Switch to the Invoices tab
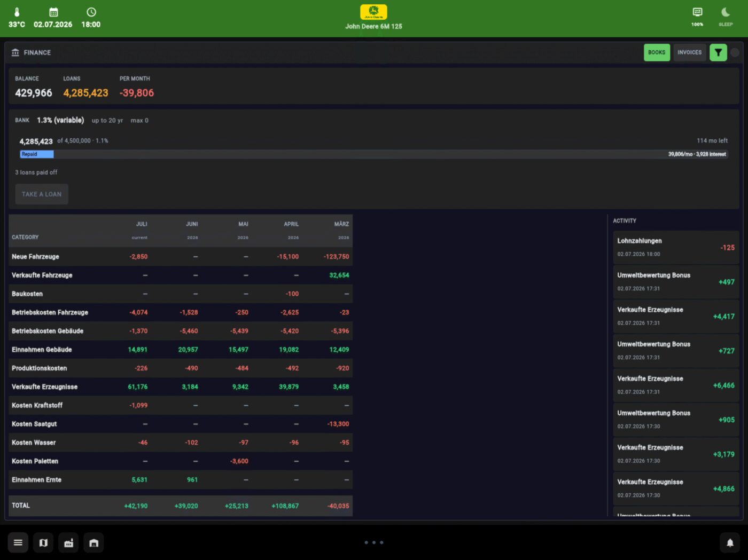Image resolution: width=748 pixels, height=560 pixels. point(690,52)
